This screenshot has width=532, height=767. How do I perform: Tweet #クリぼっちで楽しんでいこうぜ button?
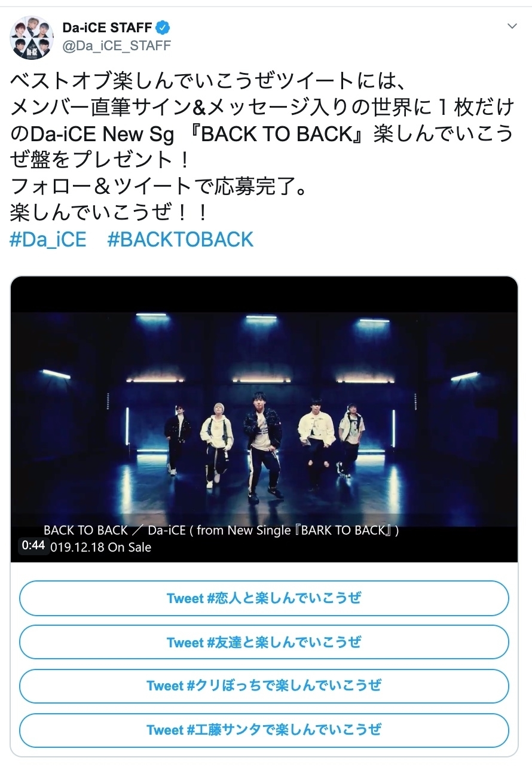pos(264,686)
